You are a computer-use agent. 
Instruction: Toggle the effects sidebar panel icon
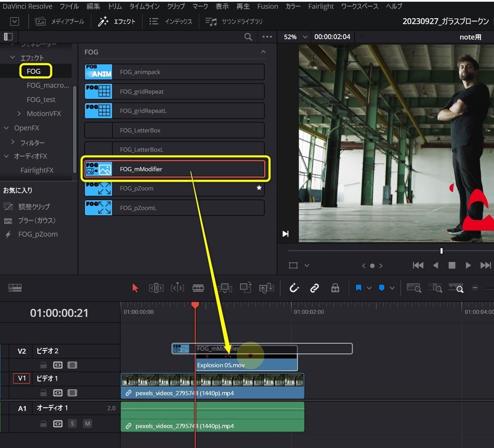8,37
